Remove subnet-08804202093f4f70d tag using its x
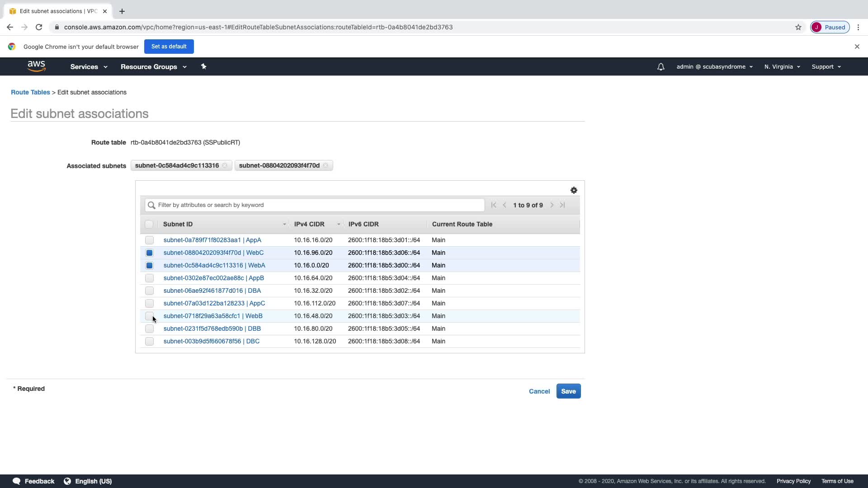 tap(325, 165)
